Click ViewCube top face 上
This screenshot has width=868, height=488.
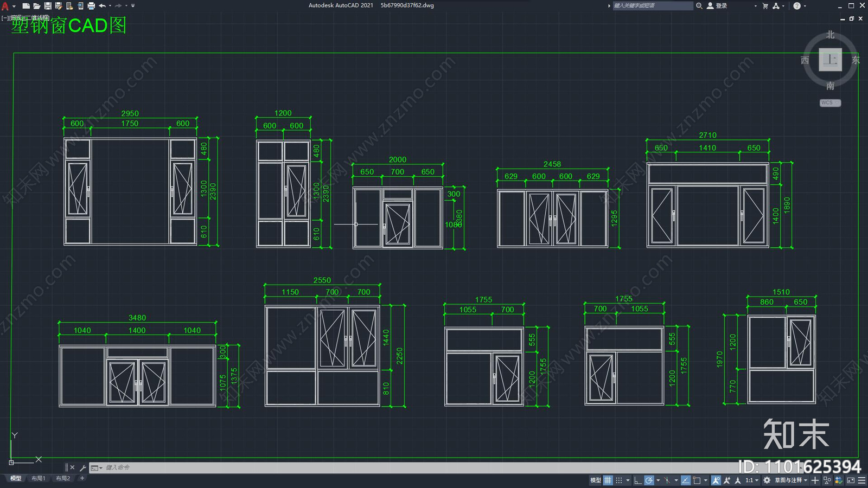click(830, 60)
